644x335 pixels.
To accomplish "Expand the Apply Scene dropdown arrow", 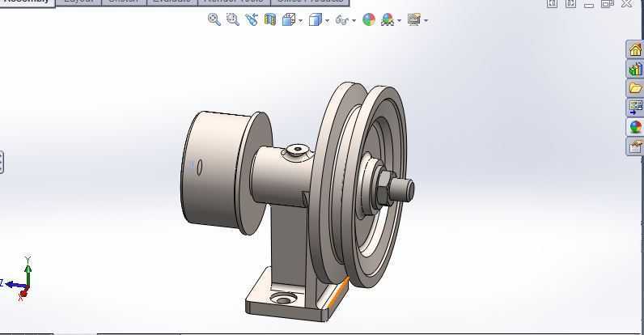I will (x=399, y=20).
